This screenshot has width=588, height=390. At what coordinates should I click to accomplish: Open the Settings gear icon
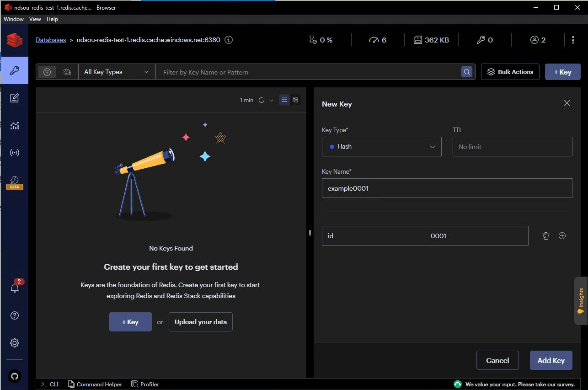(x=15, y=343)
